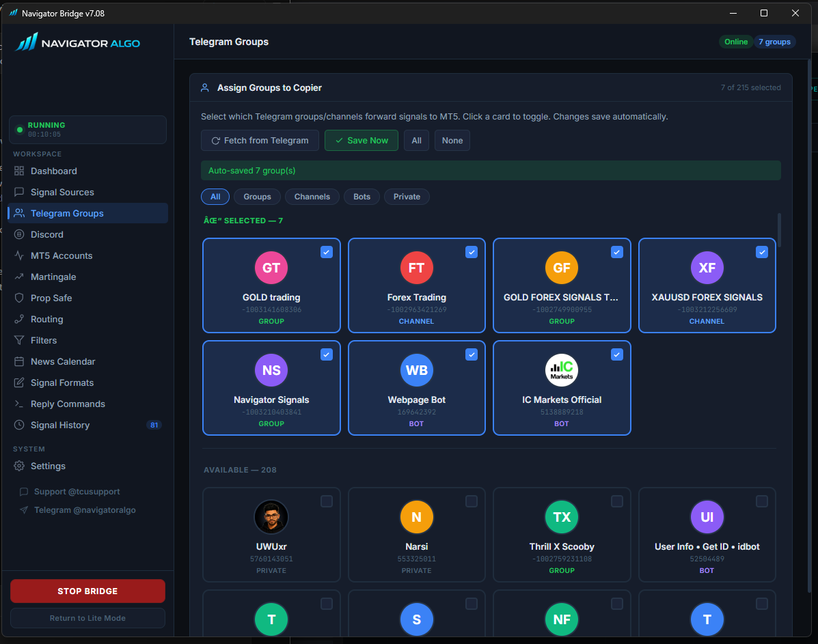This screenshot has height=644, width=818.
Task: Uncheck the IC Markets Official checkbox
Action: point(616,354)
